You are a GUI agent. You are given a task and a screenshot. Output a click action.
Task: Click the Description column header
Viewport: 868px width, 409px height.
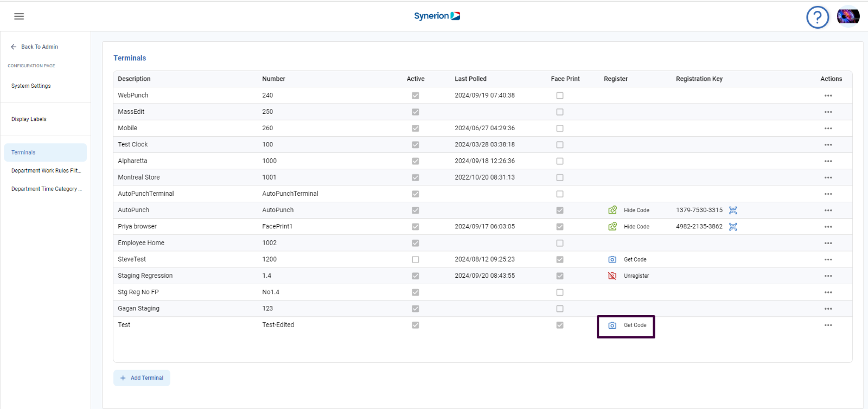(134, 79)
